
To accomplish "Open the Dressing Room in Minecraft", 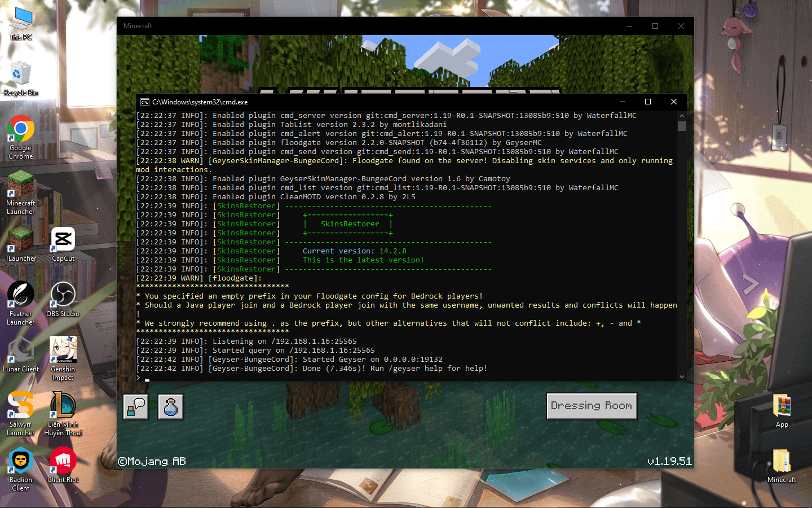I will click(x=592, y=406).
